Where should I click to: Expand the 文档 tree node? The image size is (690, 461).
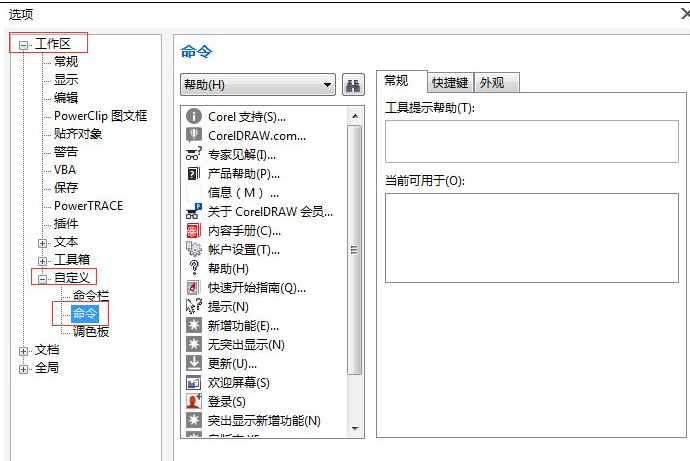click(23, 351)
